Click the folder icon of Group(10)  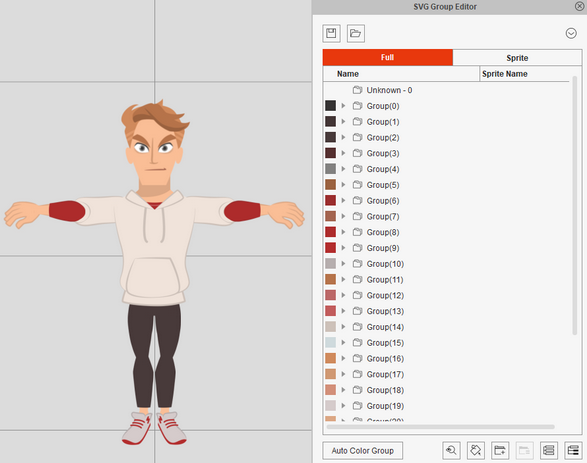(358, 264)
